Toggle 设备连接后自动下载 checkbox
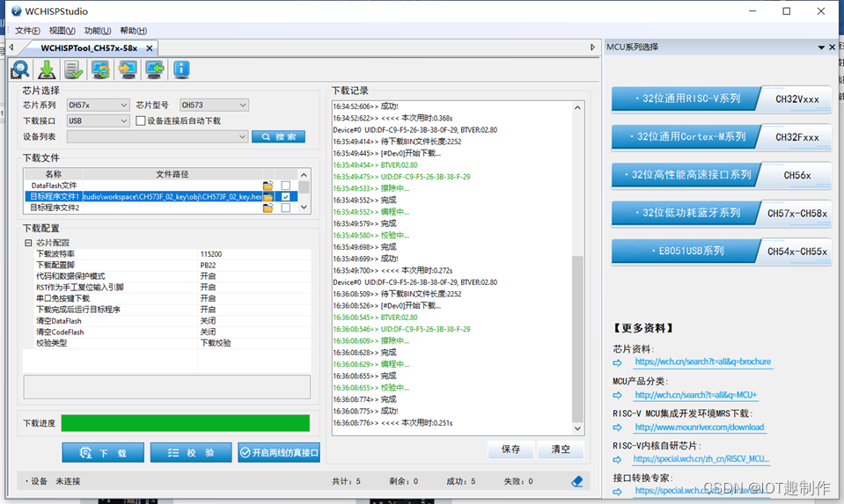The height and width of the screenshot is (504, 844). coord(141,121)
